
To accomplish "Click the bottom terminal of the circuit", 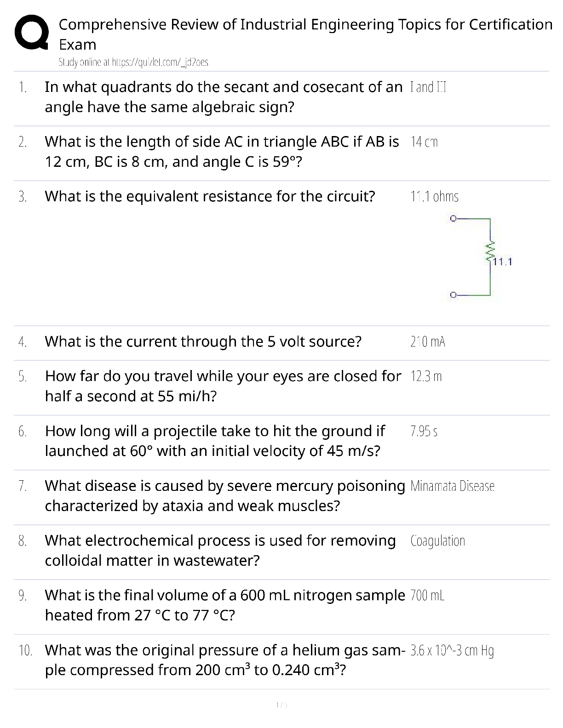I will click(453, 295).
